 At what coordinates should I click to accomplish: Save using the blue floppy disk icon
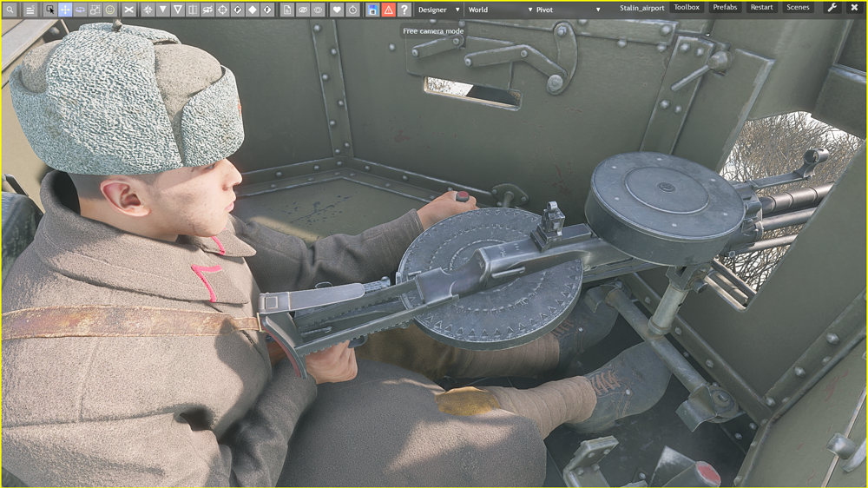372,10
